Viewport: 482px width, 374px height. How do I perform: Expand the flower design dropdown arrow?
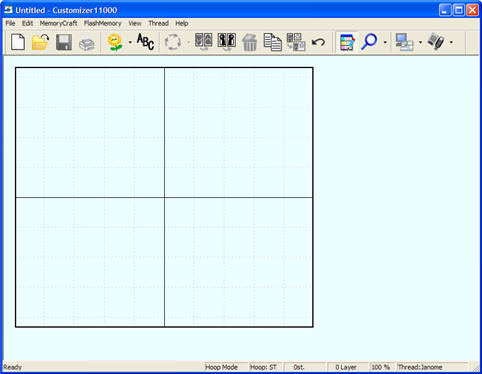(130, 42)
